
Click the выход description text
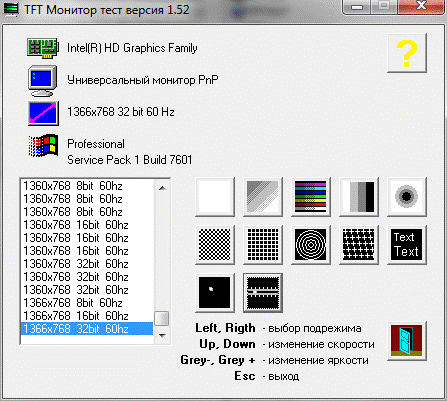(284, 376)
